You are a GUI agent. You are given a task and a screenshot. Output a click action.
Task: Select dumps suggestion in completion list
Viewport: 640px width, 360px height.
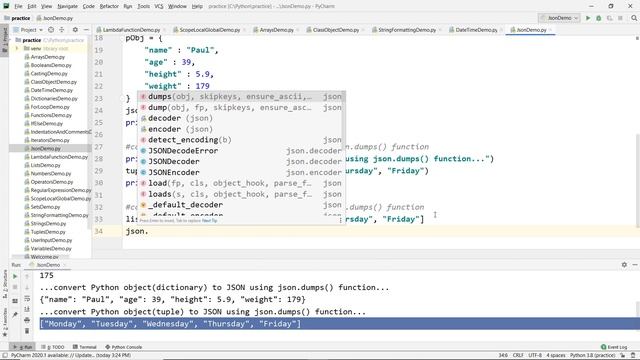coord(241,97)
